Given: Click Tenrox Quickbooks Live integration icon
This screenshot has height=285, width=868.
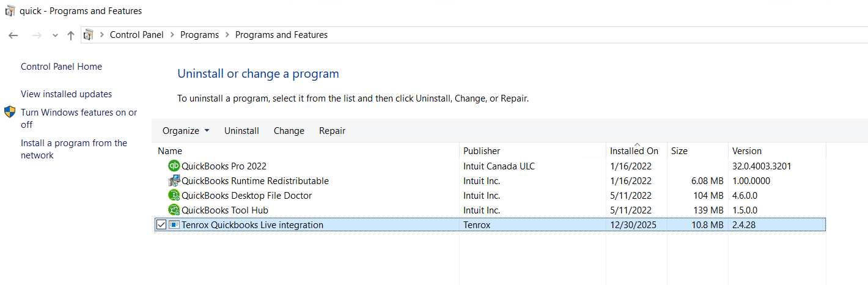Looking at the screenshot, I should pos(174,225).
